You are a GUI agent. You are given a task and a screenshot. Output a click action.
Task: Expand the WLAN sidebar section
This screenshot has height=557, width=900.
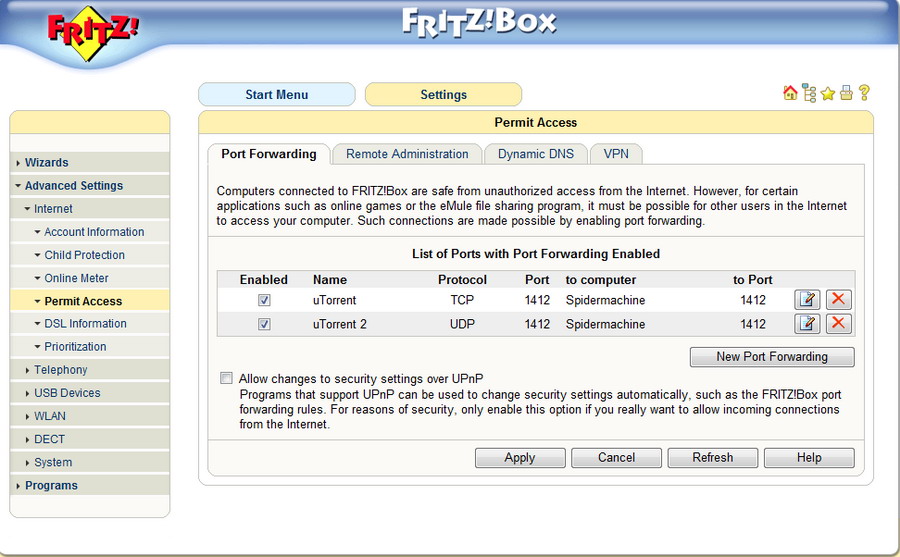click(x=49, y=416)
